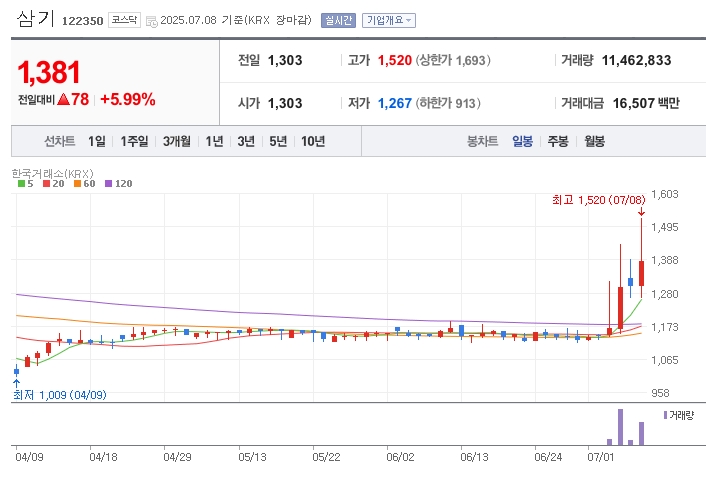
Task: Click the 하한가 913 text
Action: (448, 103)
